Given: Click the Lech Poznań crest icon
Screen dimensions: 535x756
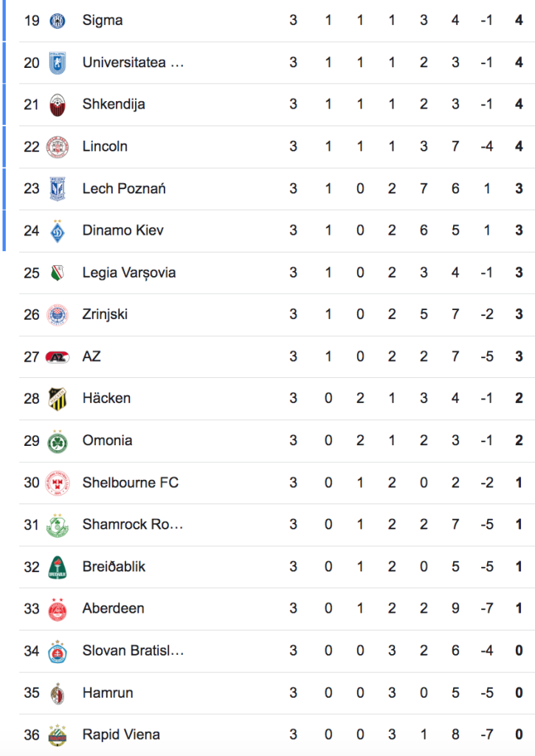Looking at the screenshot, I should click(x=58, y=189).
